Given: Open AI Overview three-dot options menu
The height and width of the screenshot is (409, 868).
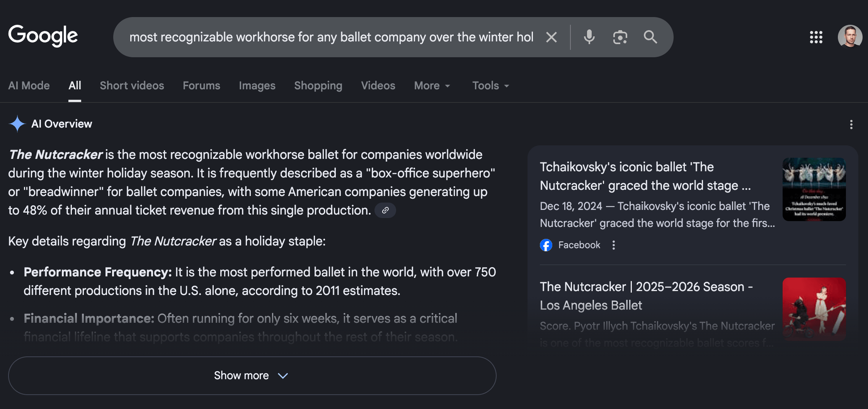Looking at the screenshot, I should (851, 124).
